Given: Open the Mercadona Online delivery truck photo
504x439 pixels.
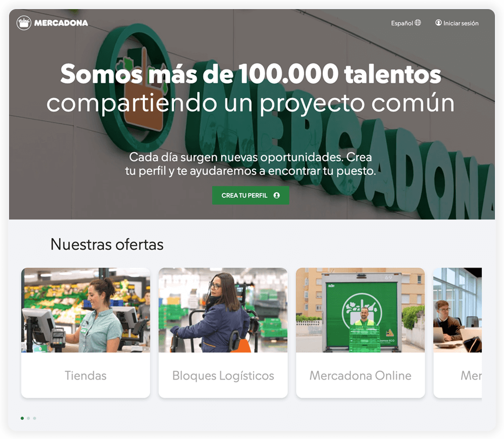Looking at the screenshot, I should [x=360, y=310].
